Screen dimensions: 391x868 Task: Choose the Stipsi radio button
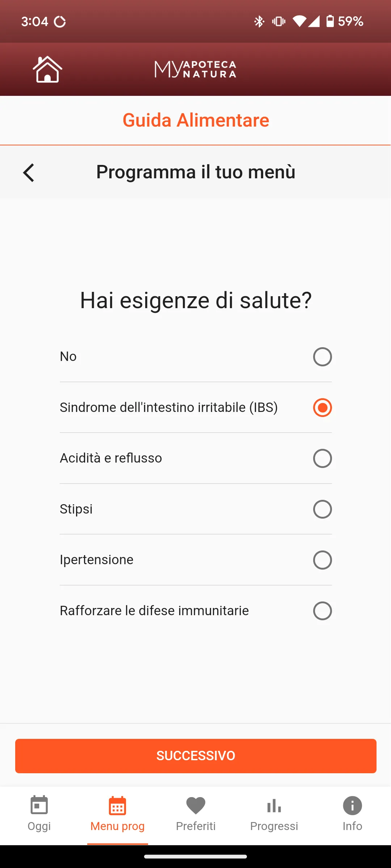[x=322, y=509]
